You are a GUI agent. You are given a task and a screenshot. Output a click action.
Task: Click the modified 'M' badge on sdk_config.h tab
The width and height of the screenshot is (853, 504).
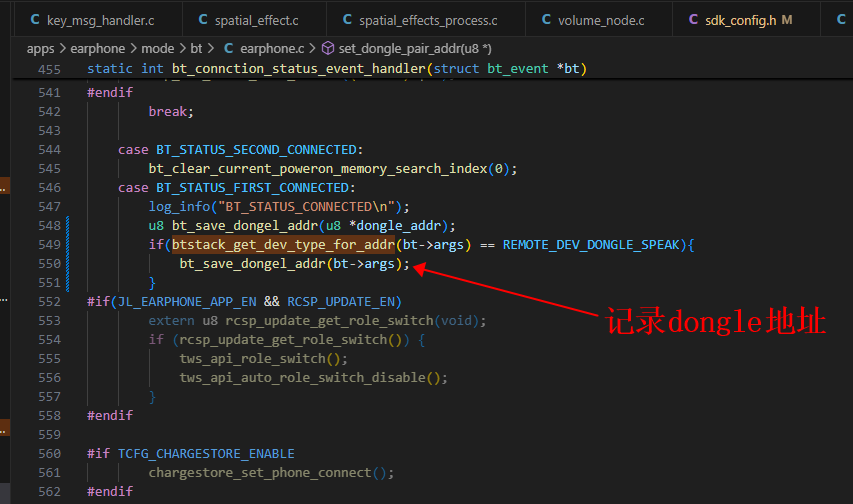click(x=787, y=20)
